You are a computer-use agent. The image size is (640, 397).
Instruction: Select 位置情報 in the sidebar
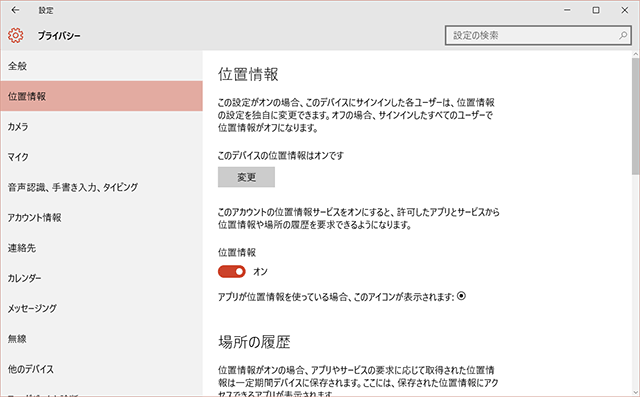tap(101, 96)
